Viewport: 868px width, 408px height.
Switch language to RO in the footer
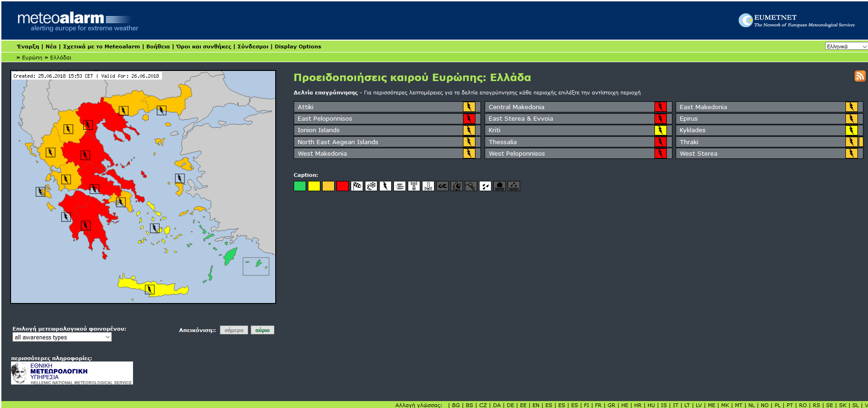click(x=803, y=405)
